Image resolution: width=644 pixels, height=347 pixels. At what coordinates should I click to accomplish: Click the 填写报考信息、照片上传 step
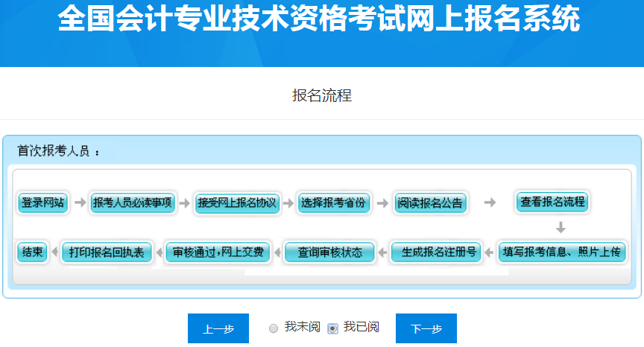pos(561,252)
